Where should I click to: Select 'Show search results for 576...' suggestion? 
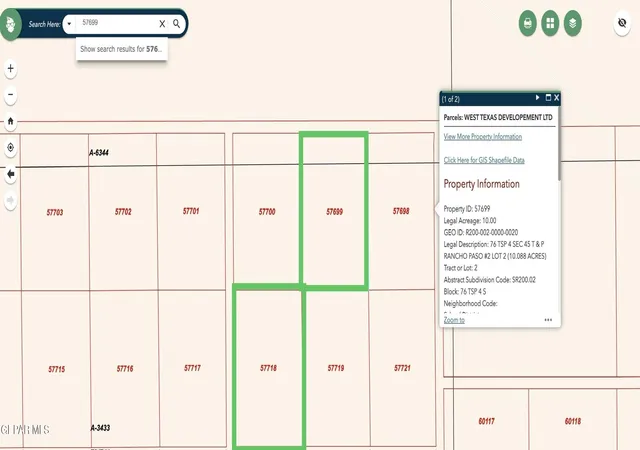[121, 49]
